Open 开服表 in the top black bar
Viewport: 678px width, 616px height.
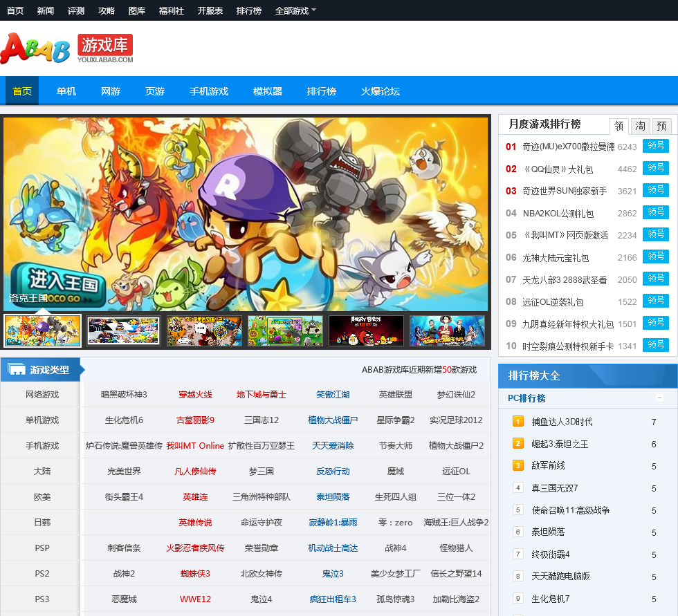tap(210, 10)
